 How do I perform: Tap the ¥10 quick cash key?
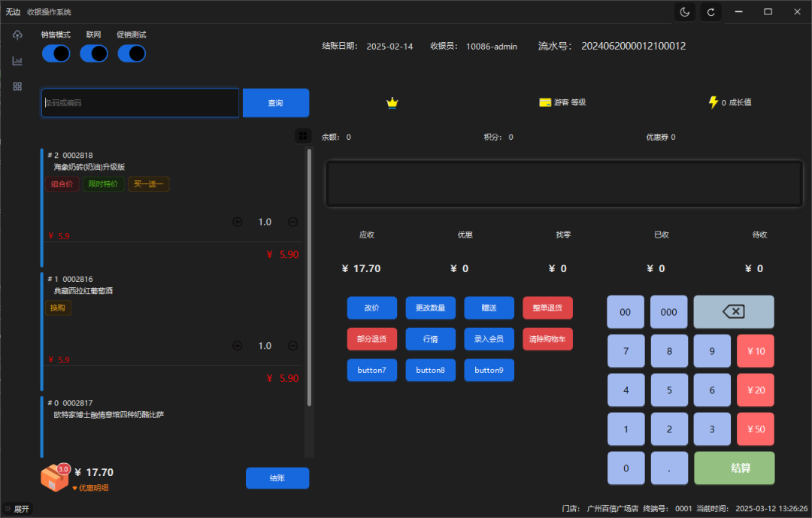coord(756,351)
